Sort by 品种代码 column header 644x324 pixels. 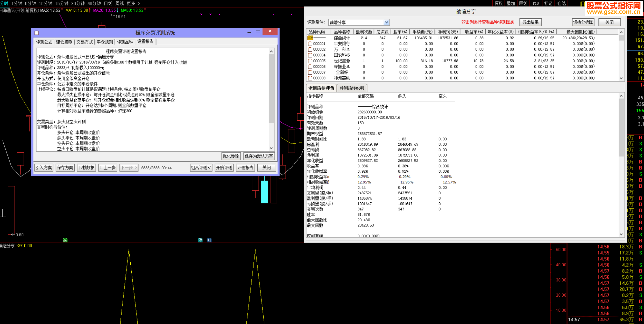[318, 32]
